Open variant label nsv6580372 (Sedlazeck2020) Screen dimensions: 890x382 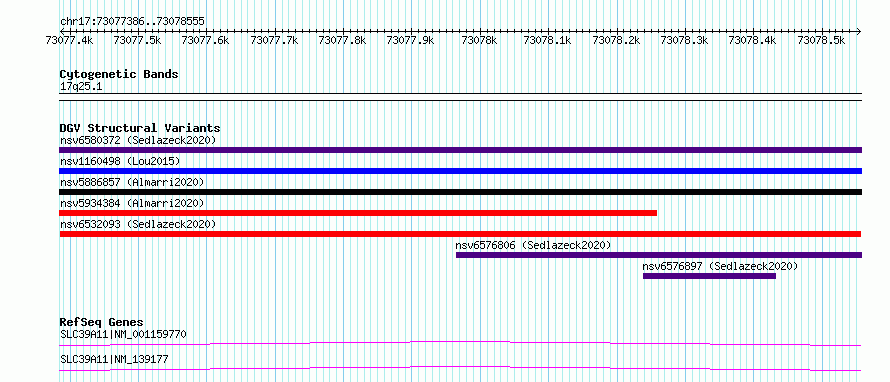[x=138, y=140]
